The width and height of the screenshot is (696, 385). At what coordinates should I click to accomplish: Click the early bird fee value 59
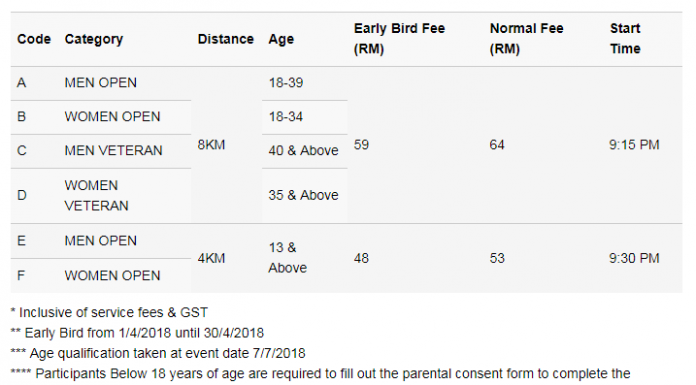coord(361,145)
